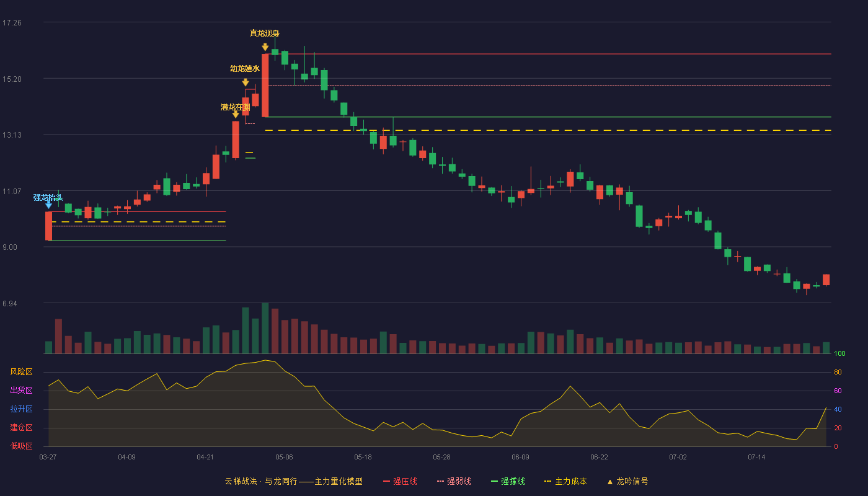Click the 11.07 price axis label

click(12, 192)
